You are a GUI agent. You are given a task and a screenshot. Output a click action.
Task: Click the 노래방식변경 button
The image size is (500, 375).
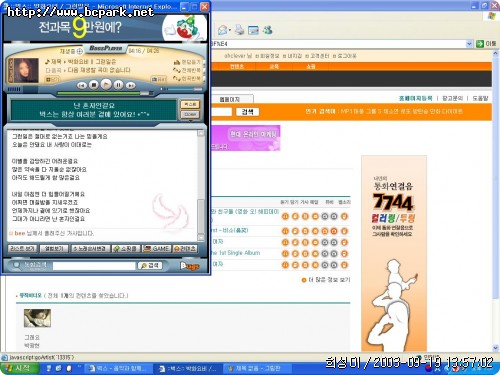coord(90,249)
